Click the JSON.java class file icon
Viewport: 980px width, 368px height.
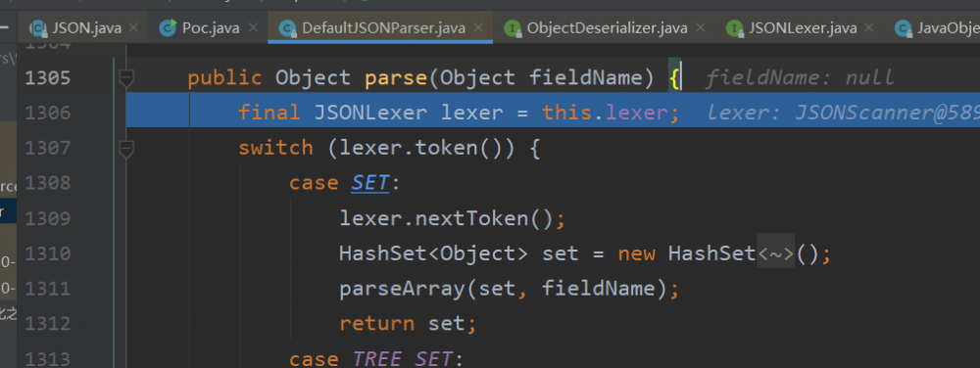(x=39, y=28)
